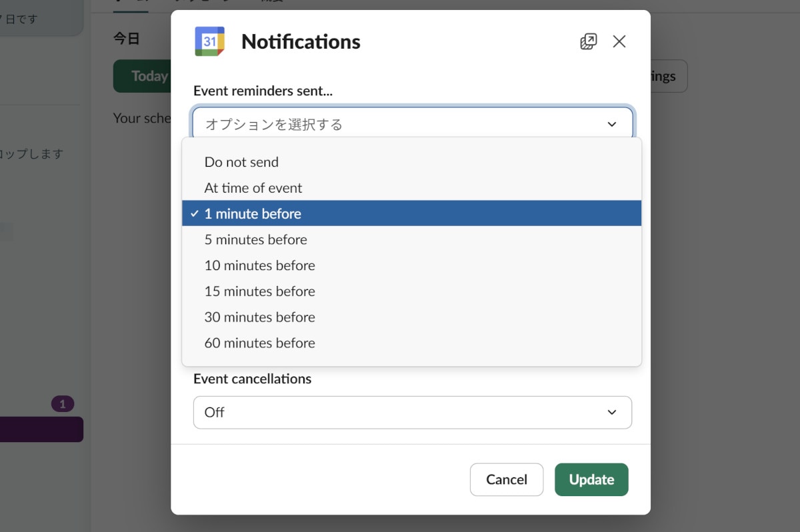Select "10 minutes before" reminder
Viewport: 800px width, 532px height.
point(260,266)
